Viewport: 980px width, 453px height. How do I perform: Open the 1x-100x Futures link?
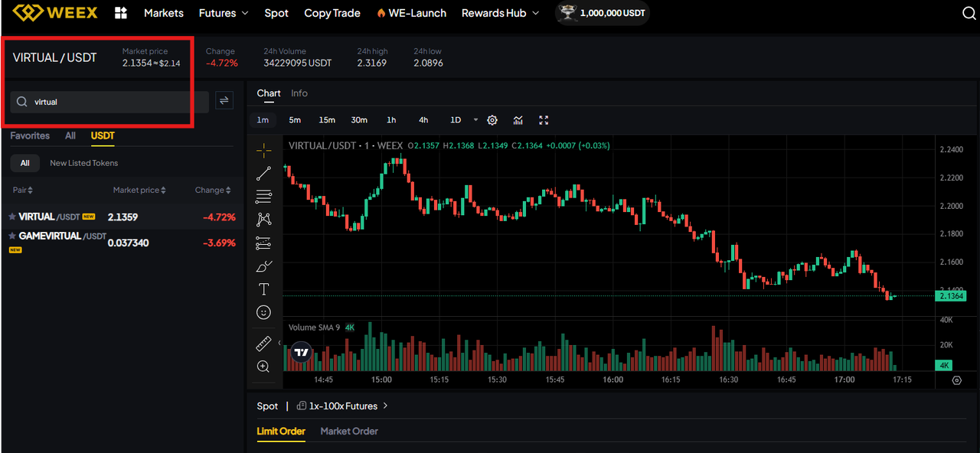[343, 406]
